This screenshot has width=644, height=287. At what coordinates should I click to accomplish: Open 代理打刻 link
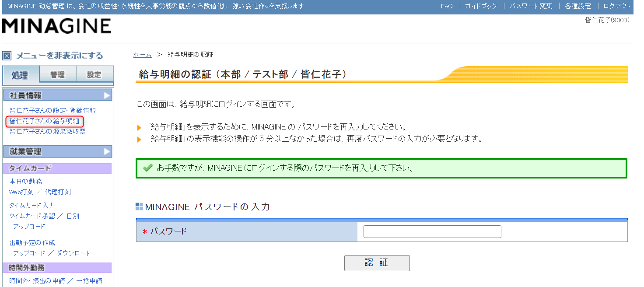(58, 192)
